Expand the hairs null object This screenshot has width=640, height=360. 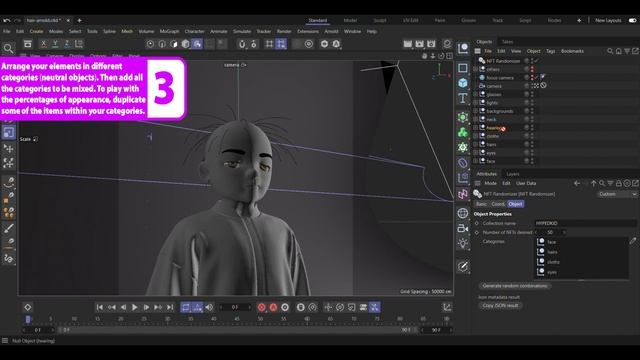point(476,144)
